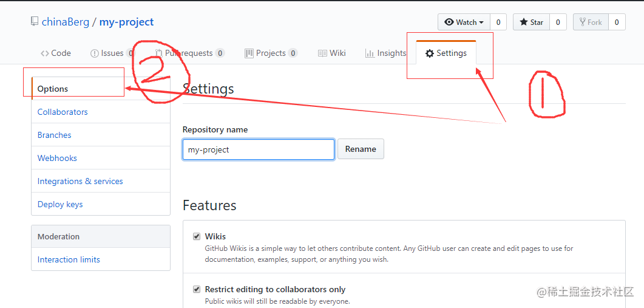Open the Projects tab

point(271,53)
